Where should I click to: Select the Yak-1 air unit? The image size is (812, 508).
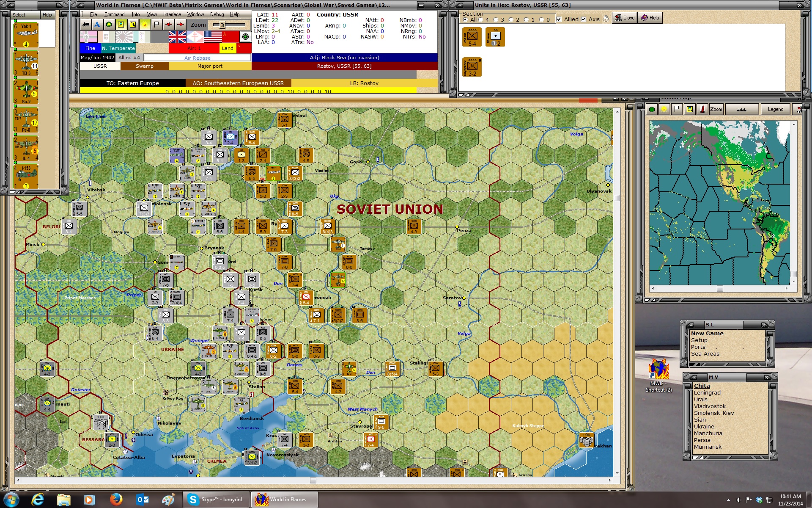point(26,35)
